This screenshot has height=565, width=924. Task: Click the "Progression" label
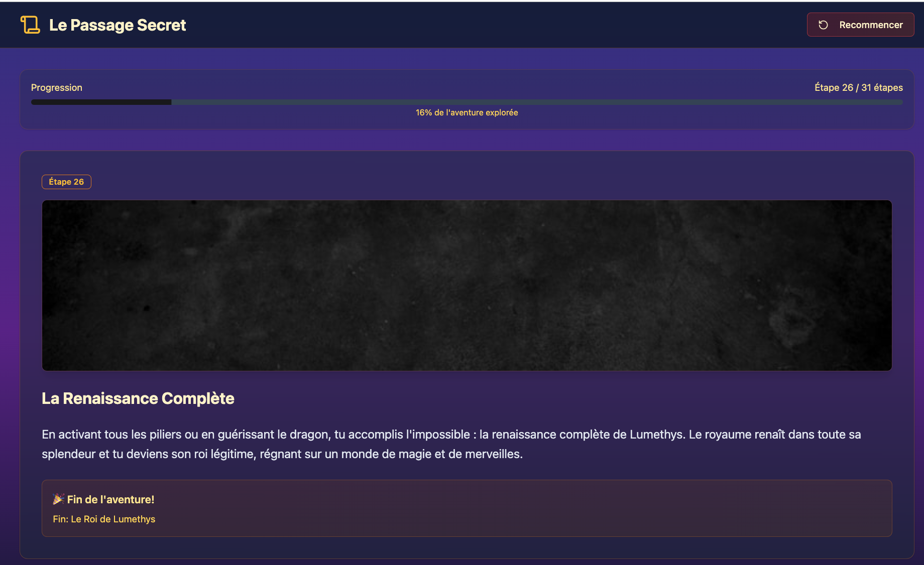coord(56,87)
